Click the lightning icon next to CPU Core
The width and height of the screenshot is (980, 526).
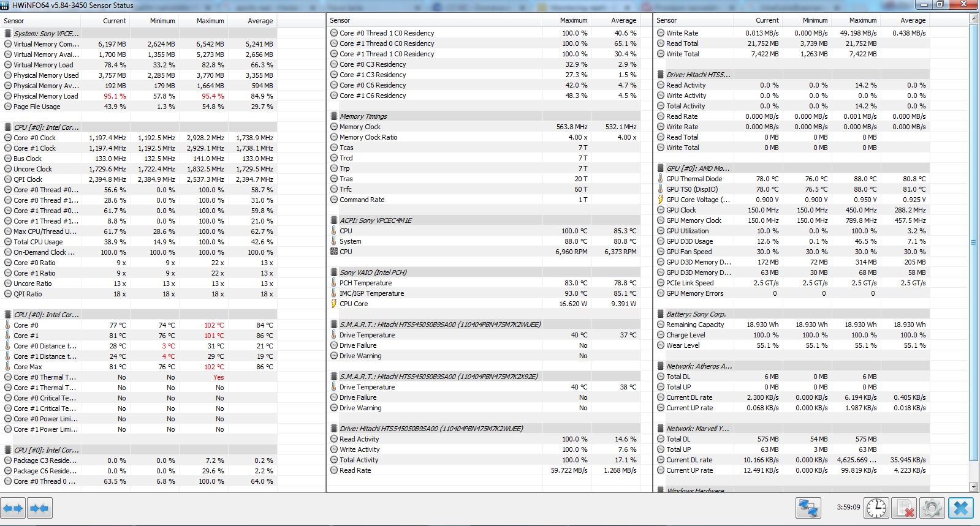(x=334, y=304)
